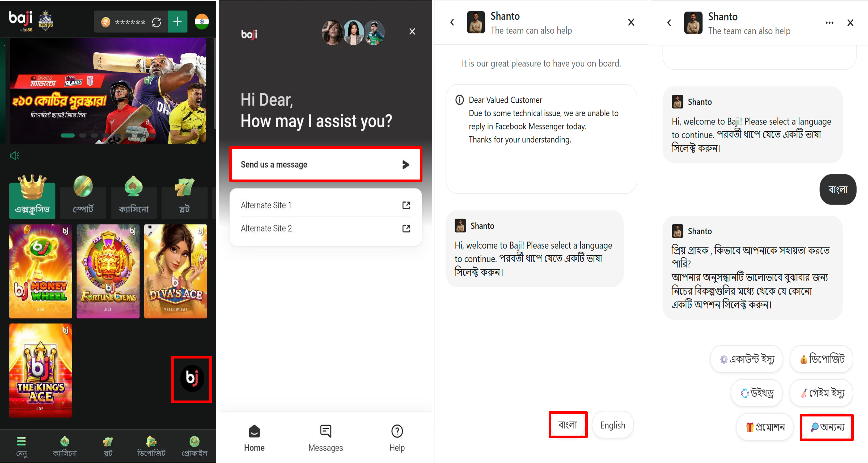Image resolution: width=868 pixels, height=463 pixels.
Task: Click the info icon beside Dear Valued Customer
Action: tap(460, 100)
